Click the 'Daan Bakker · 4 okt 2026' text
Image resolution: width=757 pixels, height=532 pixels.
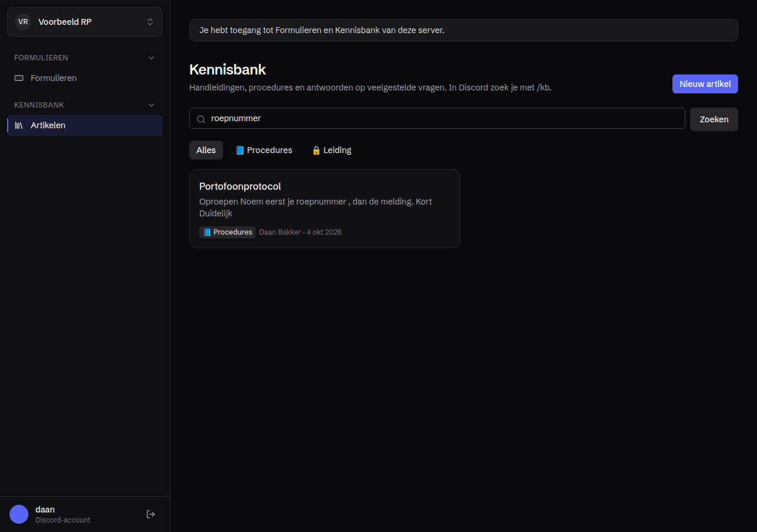300,232
